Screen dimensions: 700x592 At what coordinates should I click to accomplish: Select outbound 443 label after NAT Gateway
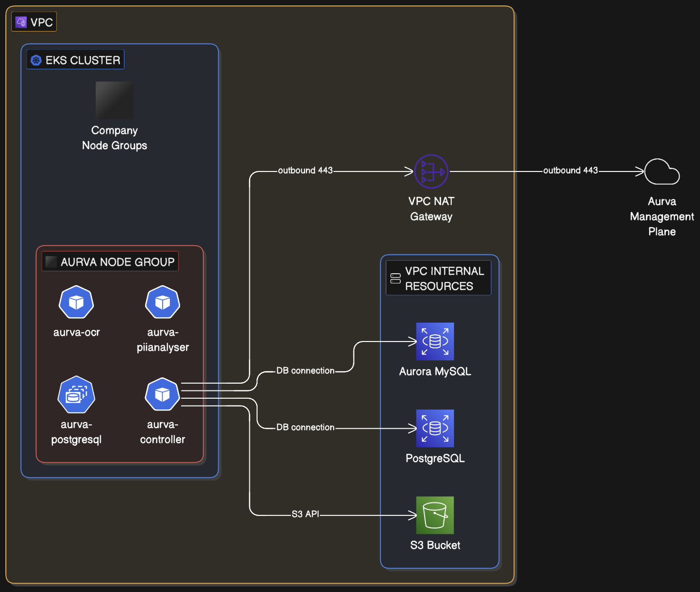(x=570, y=171)
